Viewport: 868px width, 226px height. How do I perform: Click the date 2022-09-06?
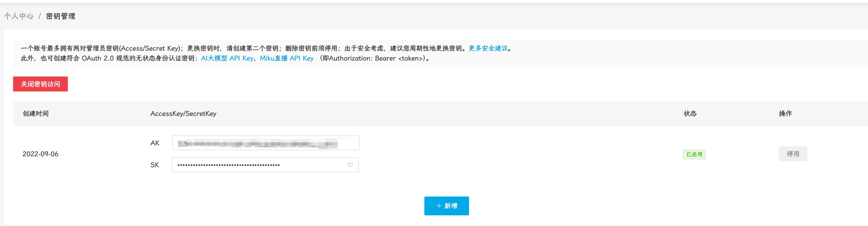[x=40, y=154]
